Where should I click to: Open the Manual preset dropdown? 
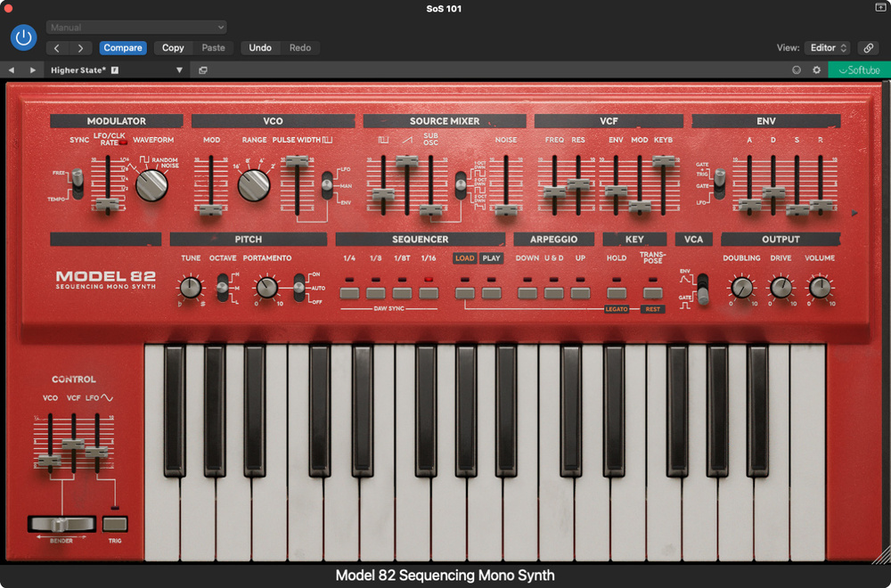135,27
